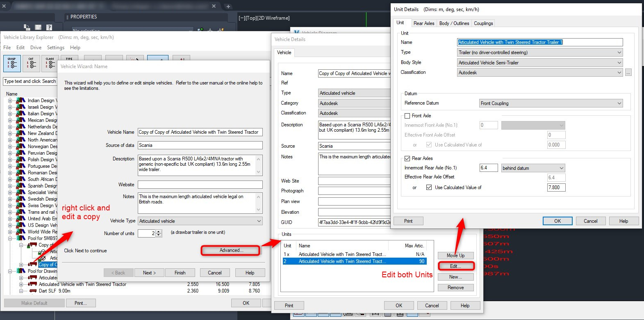
Task: Open the Drive menu
Action: (x=36, y=48)
